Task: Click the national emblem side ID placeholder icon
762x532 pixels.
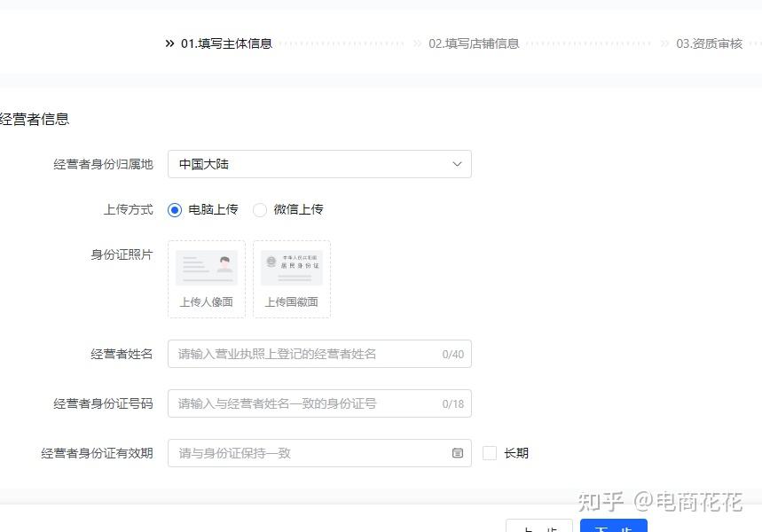Action: [x=292, y=268]
